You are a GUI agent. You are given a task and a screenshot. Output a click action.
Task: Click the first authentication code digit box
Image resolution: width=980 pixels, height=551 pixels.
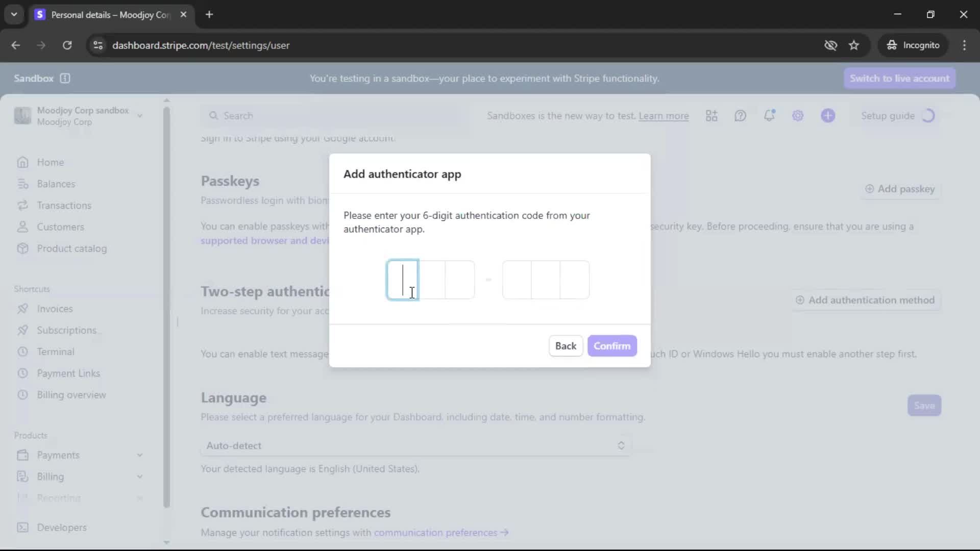[x=403, y=280]
